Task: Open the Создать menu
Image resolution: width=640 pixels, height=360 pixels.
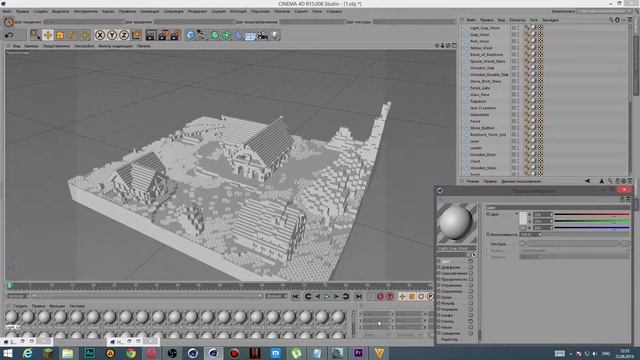Action: coord(40,11)
